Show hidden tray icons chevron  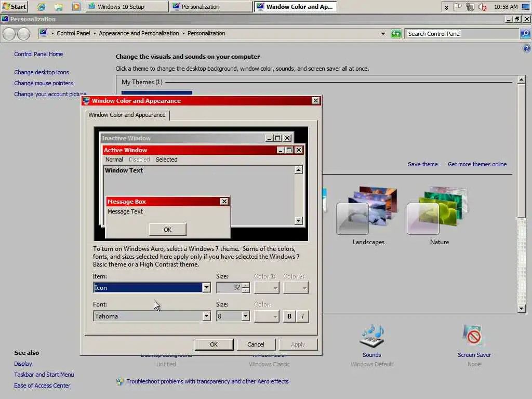point(446,7)
